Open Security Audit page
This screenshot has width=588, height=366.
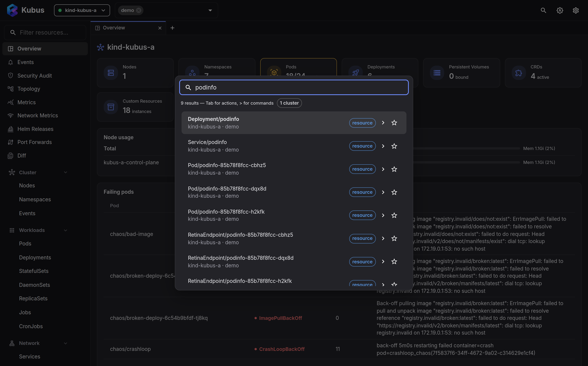click(45, 76)
